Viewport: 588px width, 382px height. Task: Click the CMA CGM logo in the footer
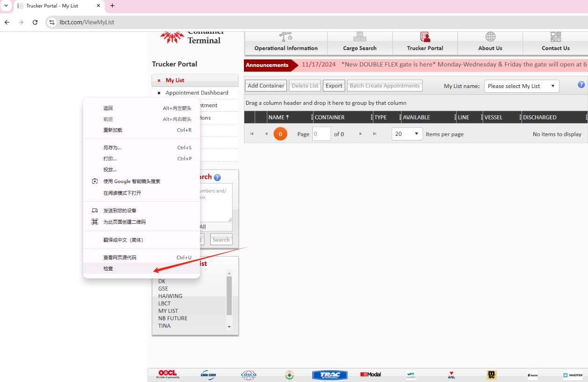208,375
